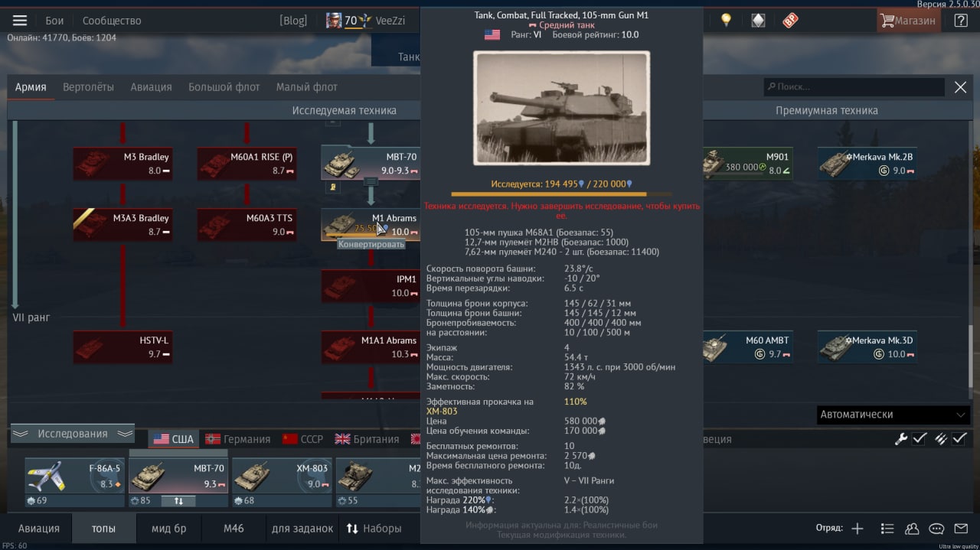
Task: Select the США nation flag tab
Action: click(173, 439)
